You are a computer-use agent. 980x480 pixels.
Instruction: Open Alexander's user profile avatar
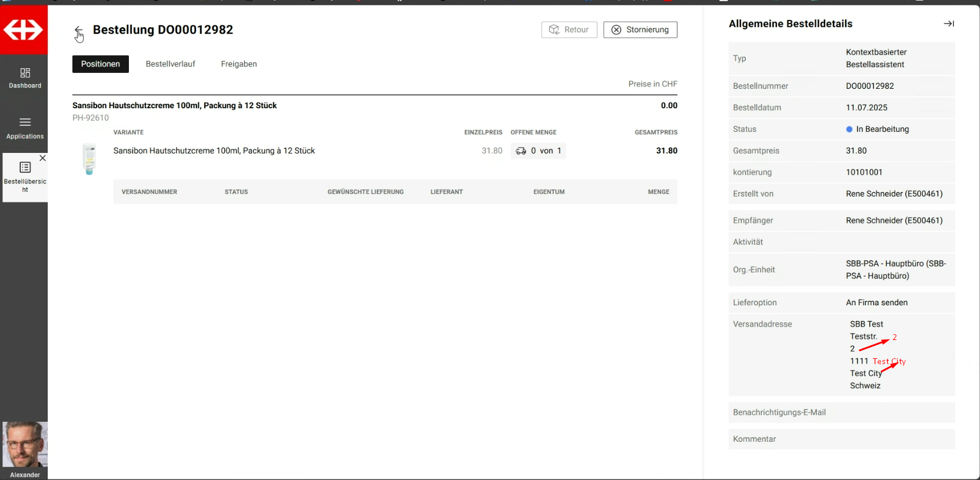pyautogui.click(x=25, y=444)
